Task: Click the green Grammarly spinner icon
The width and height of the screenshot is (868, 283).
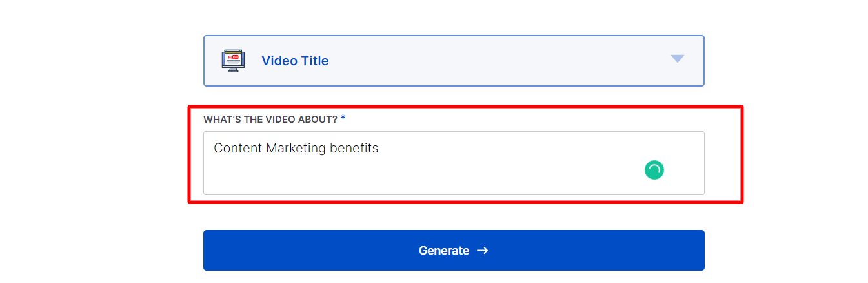Action: click(x=654, y=170)
